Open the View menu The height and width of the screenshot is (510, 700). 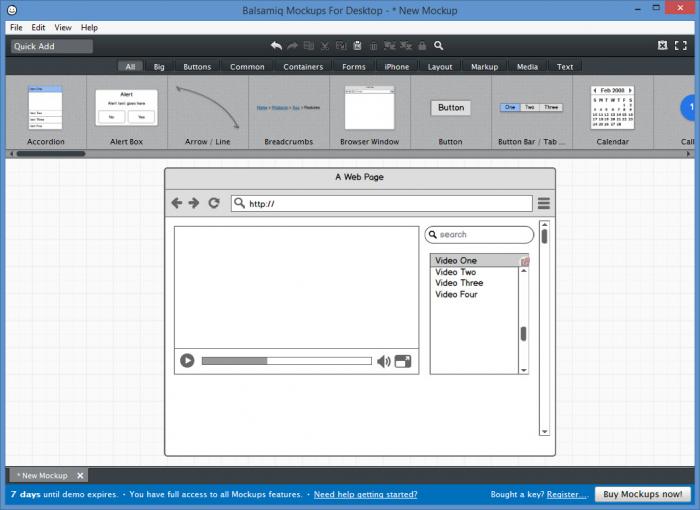[x=63, y=28]
